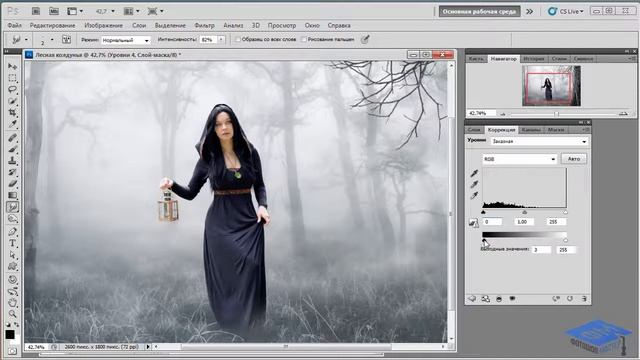
Task: Open the 'Фильтр' menu
Action: click(204, 25)
